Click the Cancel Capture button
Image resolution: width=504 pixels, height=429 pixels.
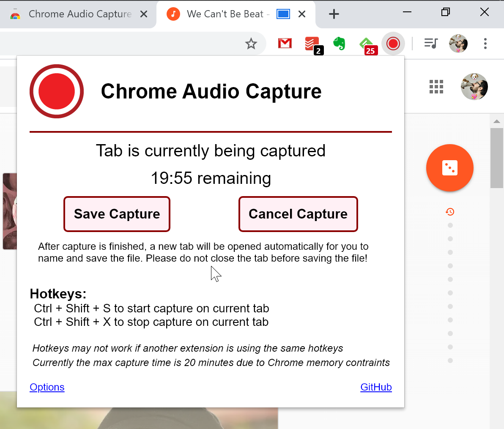[x=298, y=214]
